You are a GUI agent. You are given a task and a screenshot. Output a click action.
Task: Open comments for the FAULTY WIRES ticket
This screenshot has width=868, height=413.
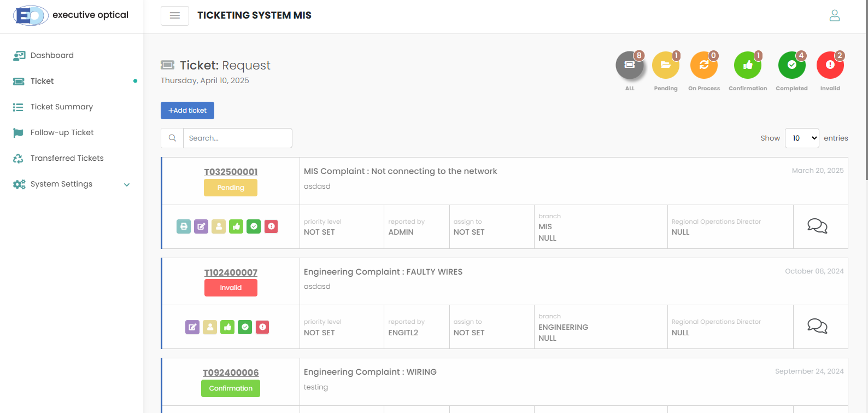coord(817,326)
